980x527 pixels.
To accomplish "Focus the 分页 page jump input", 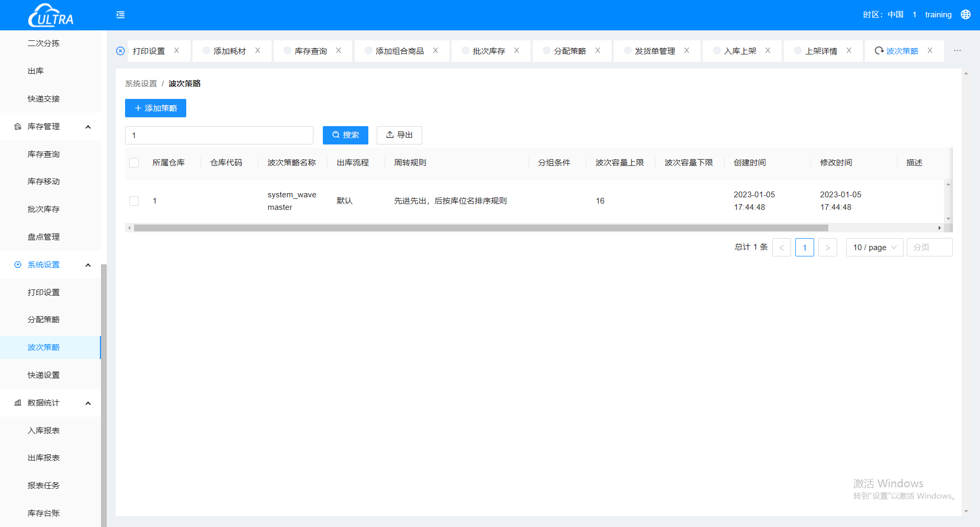I will coord(930,247).
